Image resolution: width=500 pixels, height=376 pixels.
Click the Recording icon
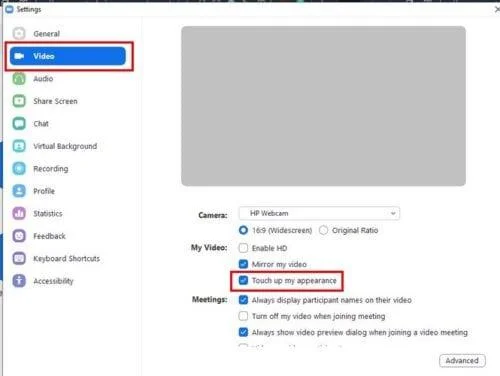point(19,169)
